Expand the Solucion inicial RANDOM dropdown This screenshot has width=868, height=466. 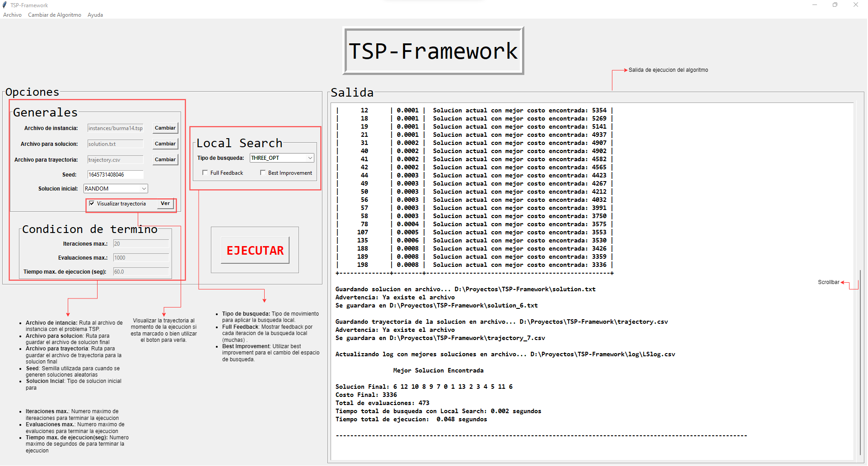click(x=116, y=189)
